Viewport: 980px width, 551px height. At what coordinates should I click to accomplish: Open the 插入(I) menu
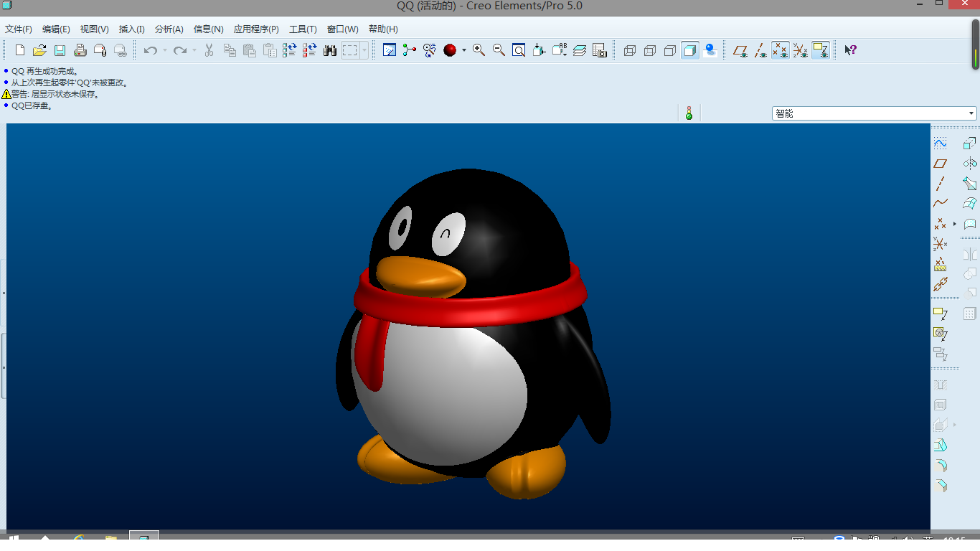132,29
